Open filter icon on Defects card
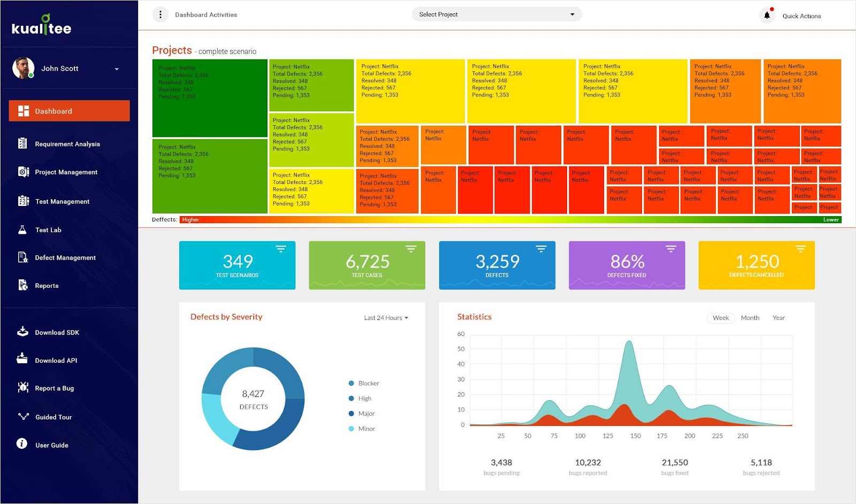 pyautogui.click(x=541, y=249)
